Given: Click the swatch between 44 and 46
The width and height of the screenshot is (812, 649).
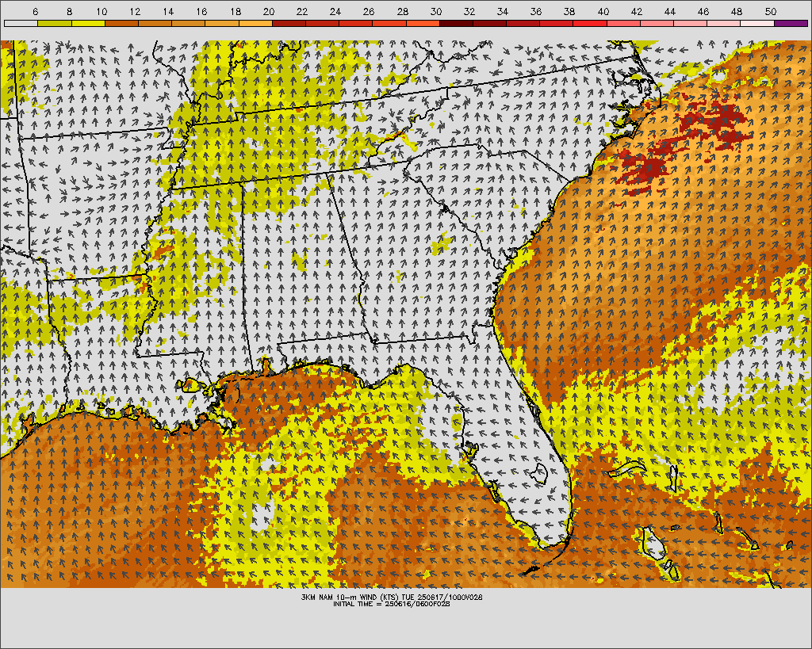Looking at the screenshot, I should (691, 23).
